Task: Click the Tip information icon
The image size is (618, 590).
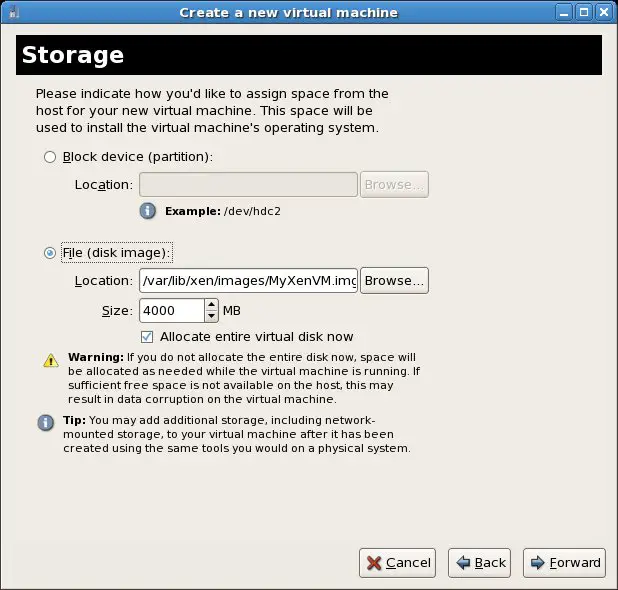Action: tap(46, 423)
